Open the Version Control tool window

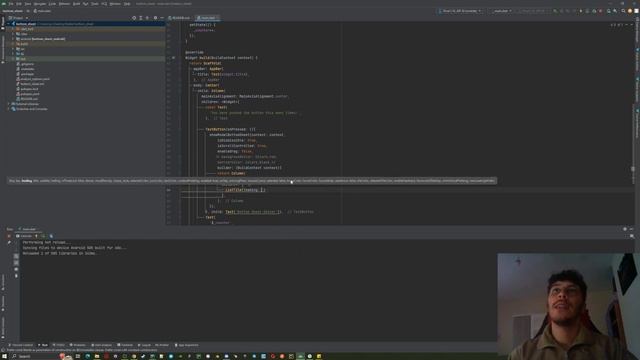pos(20,345)
